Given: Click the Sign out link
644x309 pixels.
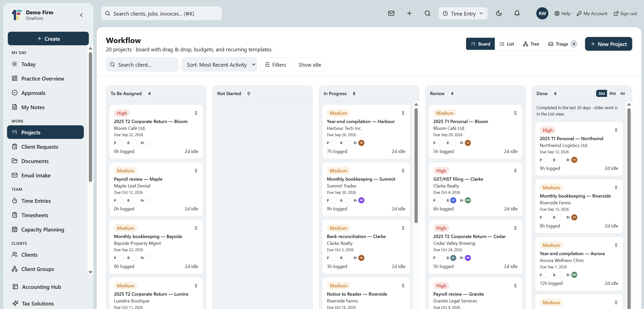Looking at the screenshot, I should (625, 14).
